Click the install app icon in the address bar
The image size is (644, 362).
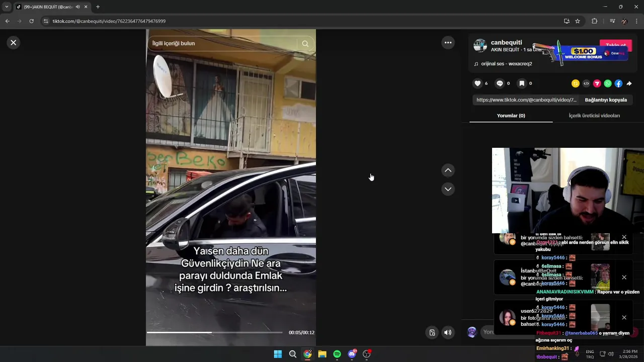[567, 21]
